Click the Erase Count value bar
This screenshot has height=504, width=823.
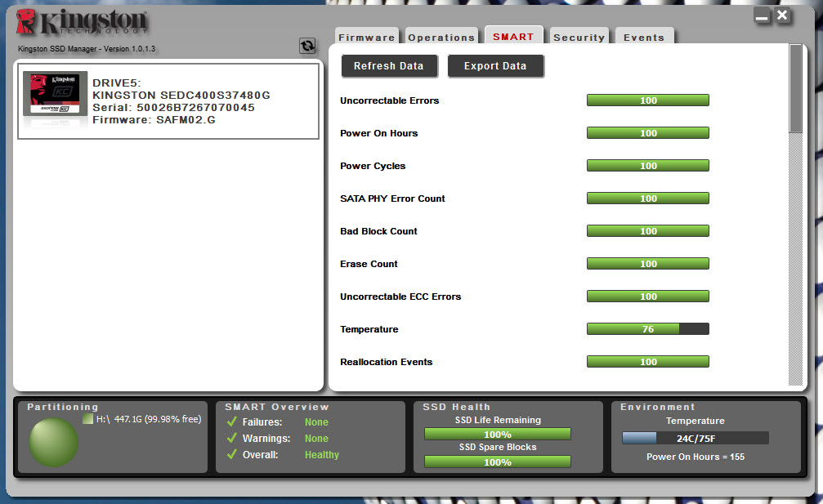click(648, 263)
